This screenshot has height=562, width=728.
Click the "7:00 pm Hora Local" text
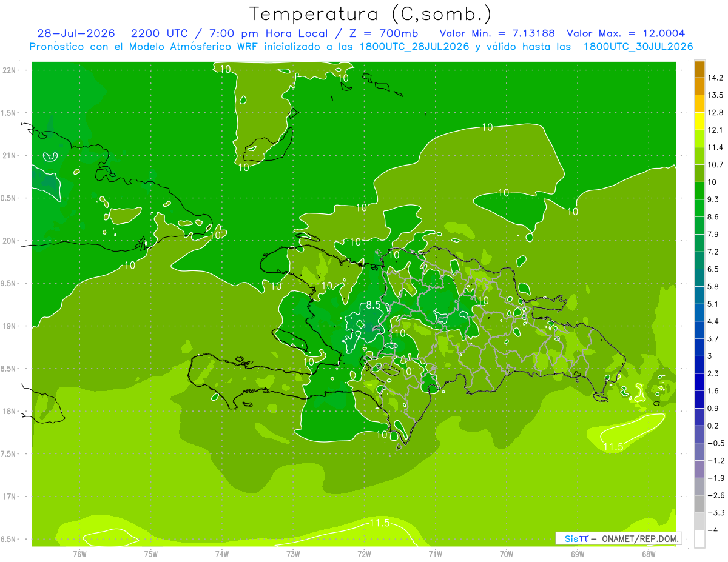click(x=269, y=33)
